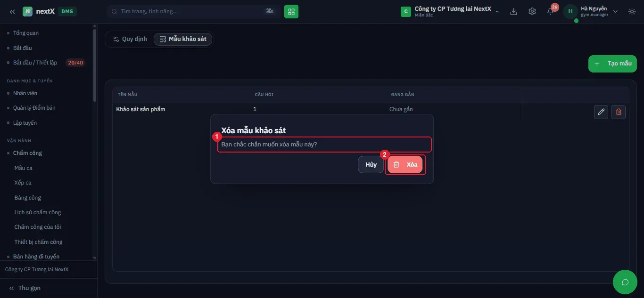The image size is (644, 298).
Task: Click Hủy to cancel deletion
Action: click(371, 165)
